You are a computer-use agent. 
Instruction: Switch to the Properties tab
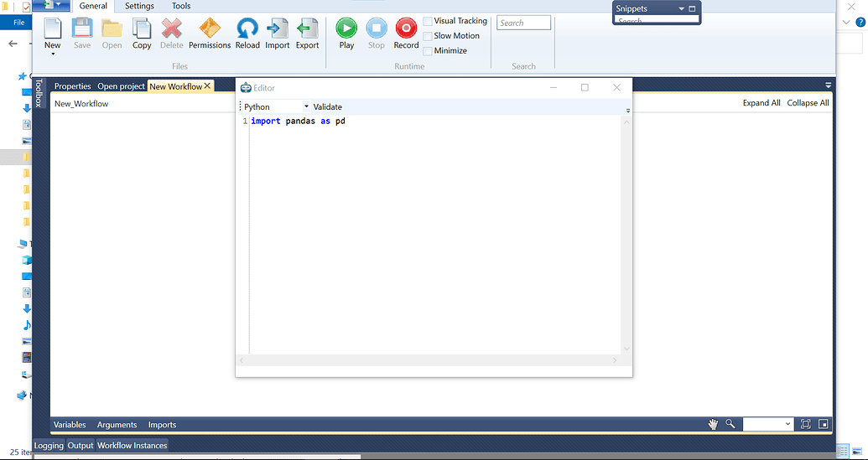point(72,85)
